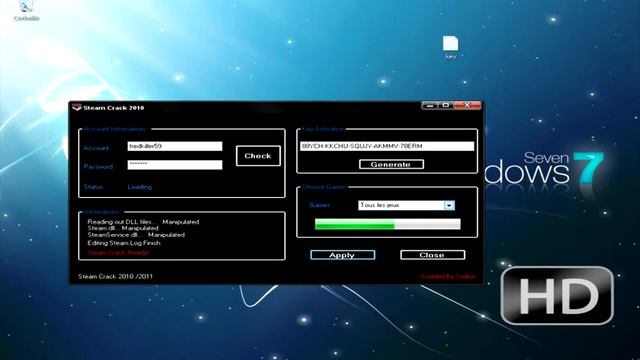The height and width of the screenshot is (360, 640).
Task: Click 'Reading out DLL files' log line
Action: [x=143, y=222]
